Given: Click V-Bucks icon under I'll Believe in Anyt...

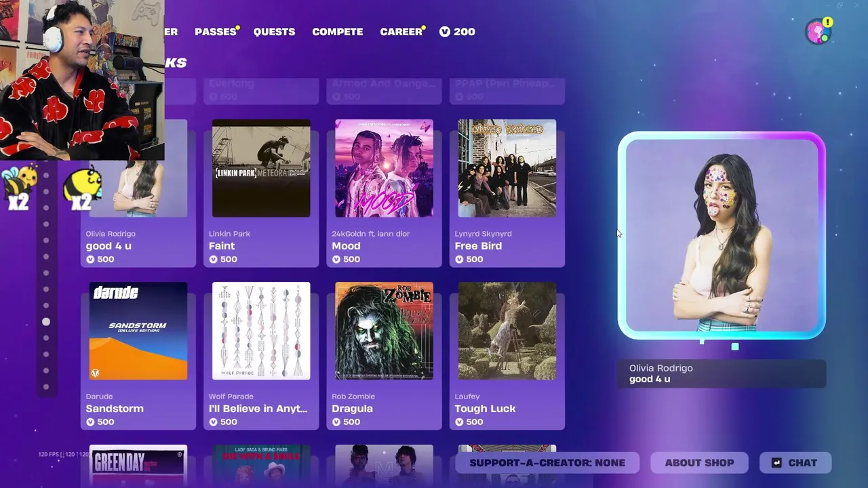Looking at the screenshot, I should pos(213,422).
